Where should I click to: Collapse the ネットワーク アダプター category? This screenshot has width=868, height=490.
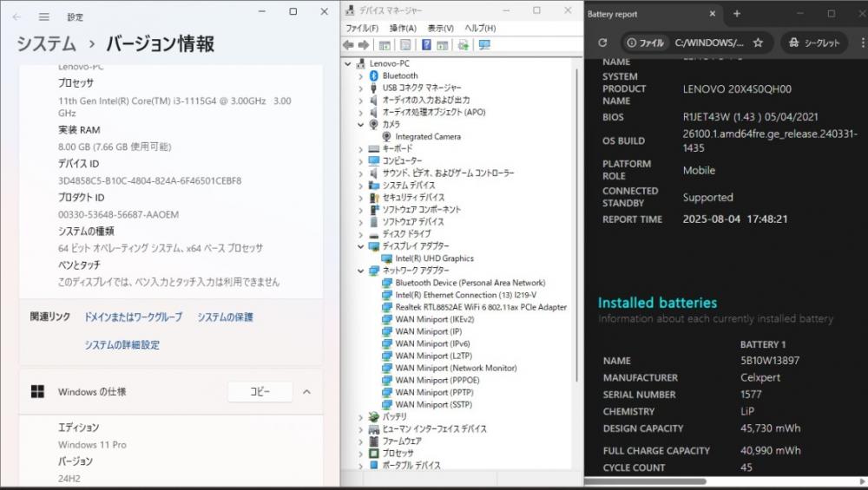click(361, 271)
